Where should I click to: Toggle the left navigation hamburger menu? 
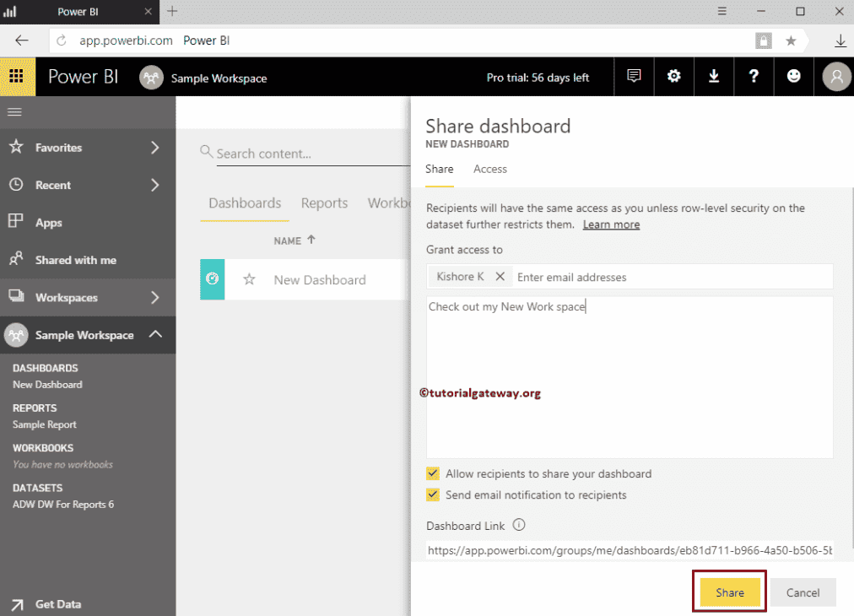pyautogui.click(x=14, y=111)
